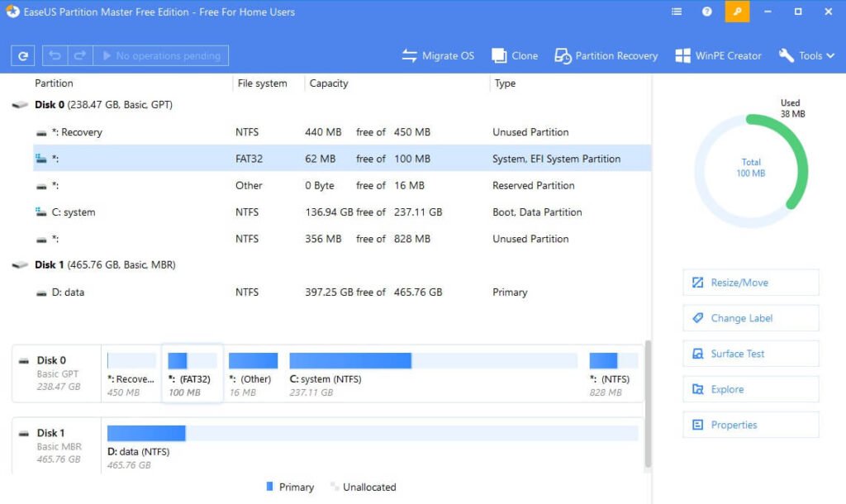846x504 pixels.
Task: Click the Capacity column header
Action: tap(329, 83)
